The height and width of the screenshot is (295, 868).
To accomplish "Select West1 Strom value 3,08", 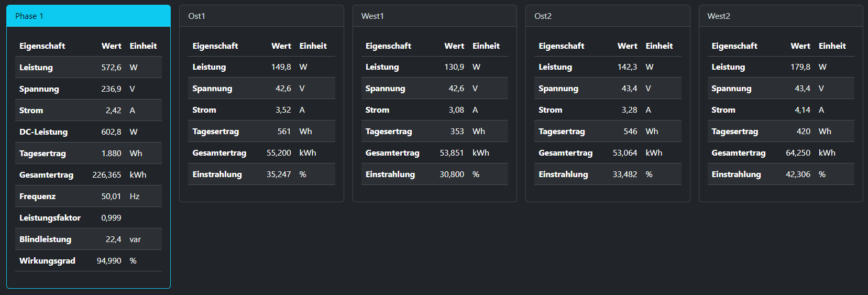I will tap(456, 110).
